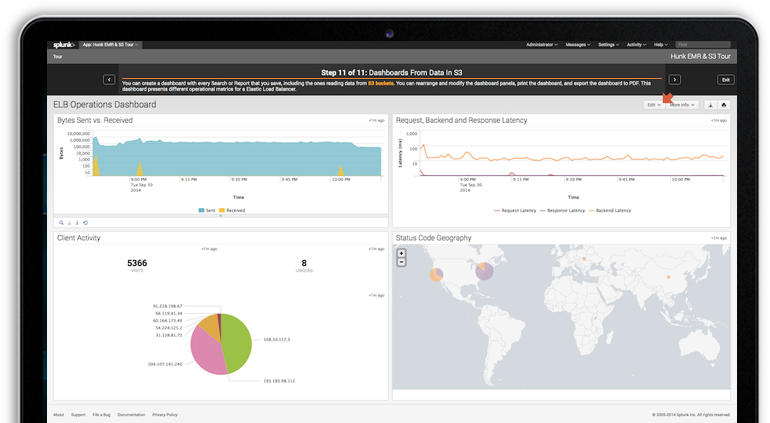Click pie label 54.224.125.2

coord(168,328)
